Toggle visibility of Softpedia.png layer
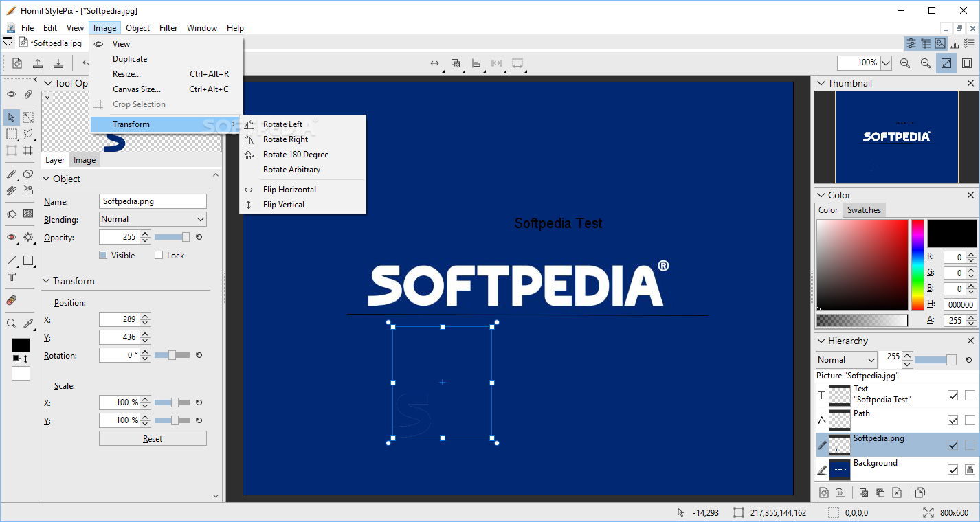 pyautogui.click(x=953, y=444)
